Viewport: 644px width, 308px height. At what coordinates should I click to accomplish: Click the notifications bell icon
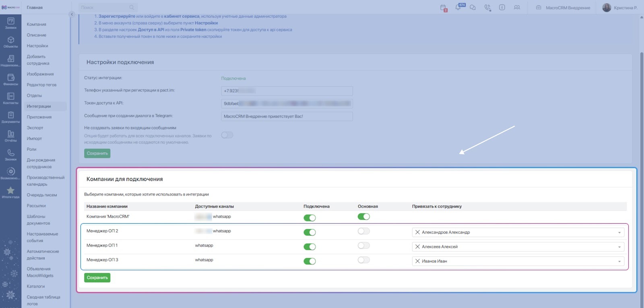[459, 7]
